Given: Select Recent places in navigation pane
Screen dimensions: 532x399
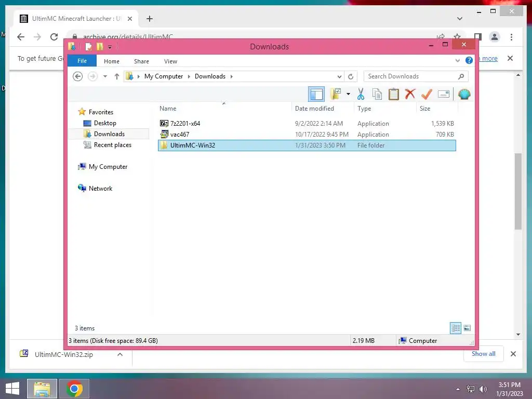Looking at the screenshot, I should coord(113,145).
